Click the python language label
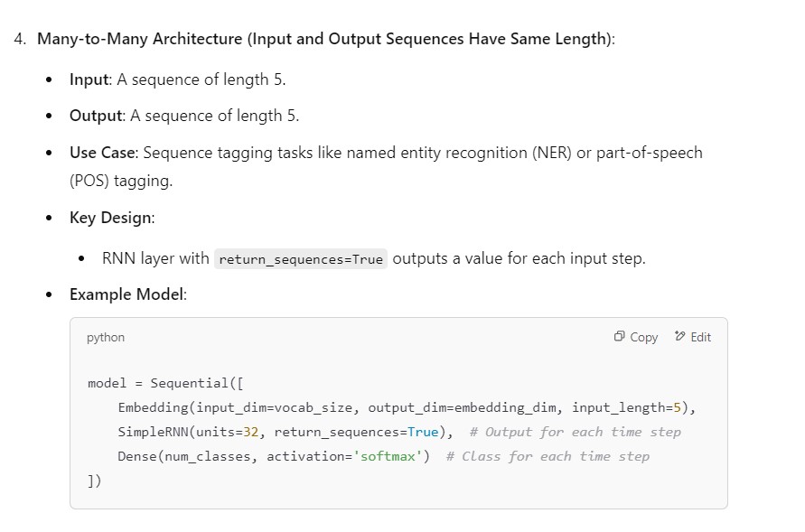Image resolution: width=805 pixels, height=532 pixels. [x=106, y=337]
